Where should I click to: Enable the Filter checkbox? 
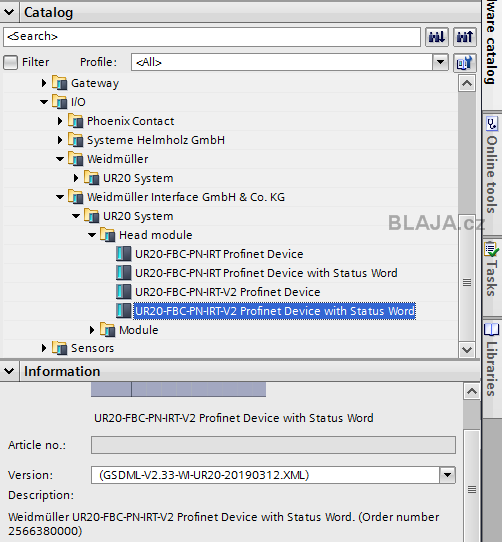(10, 62)
